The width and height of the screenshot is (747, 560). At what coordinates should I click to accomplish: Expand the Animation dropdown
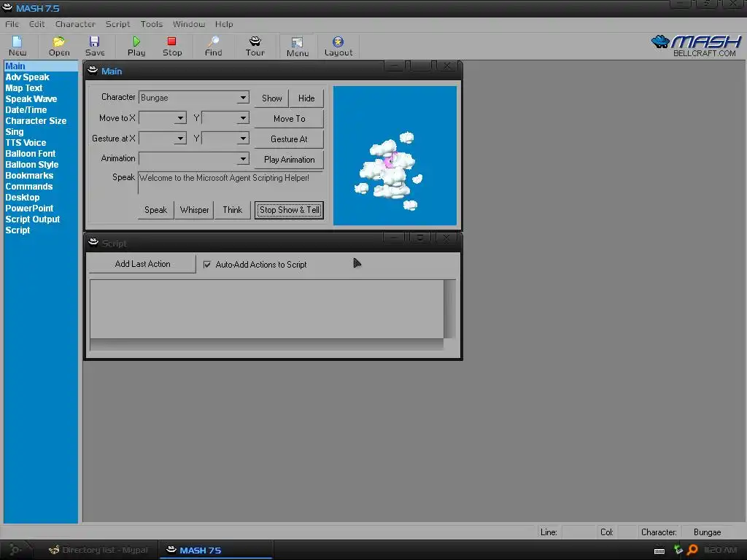tap(243, 158)
